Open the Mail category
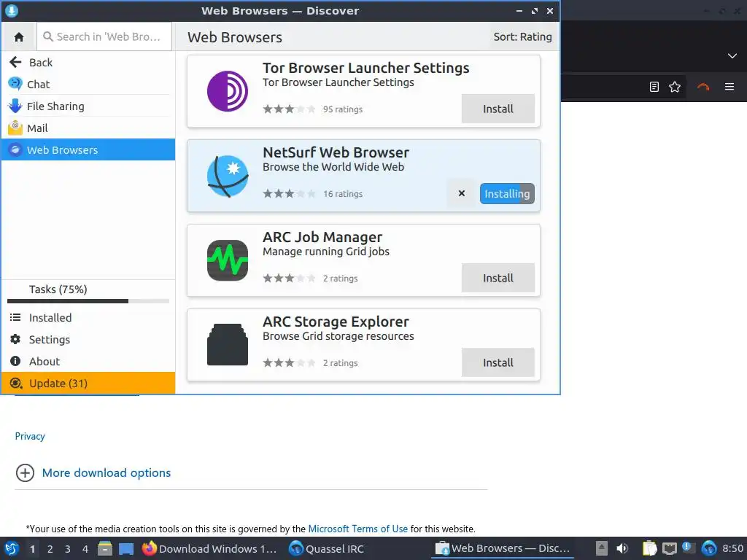The width and height of the screenshot is (747, 560). pos(88,128)
